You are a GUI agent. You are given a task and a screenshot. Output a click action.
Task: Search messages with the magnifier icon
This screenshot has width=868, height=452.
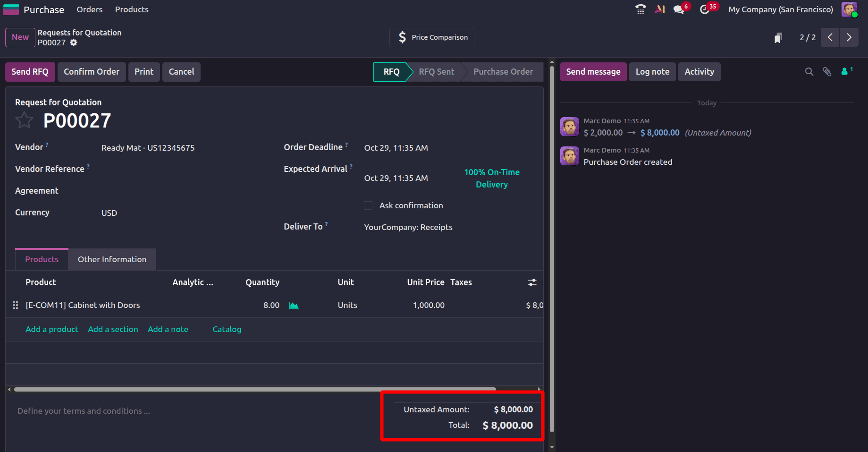(x=809, y=71)
